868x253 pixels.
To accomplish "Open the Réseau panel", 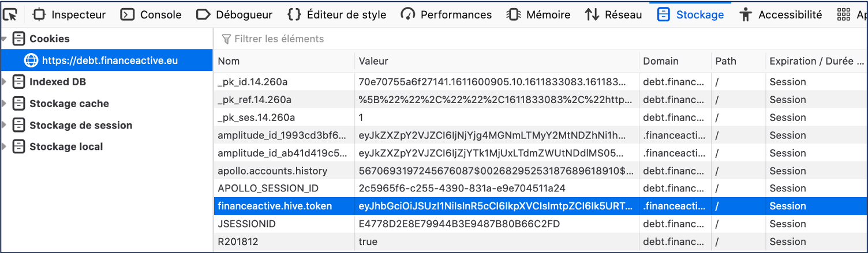I will [613, 14].
